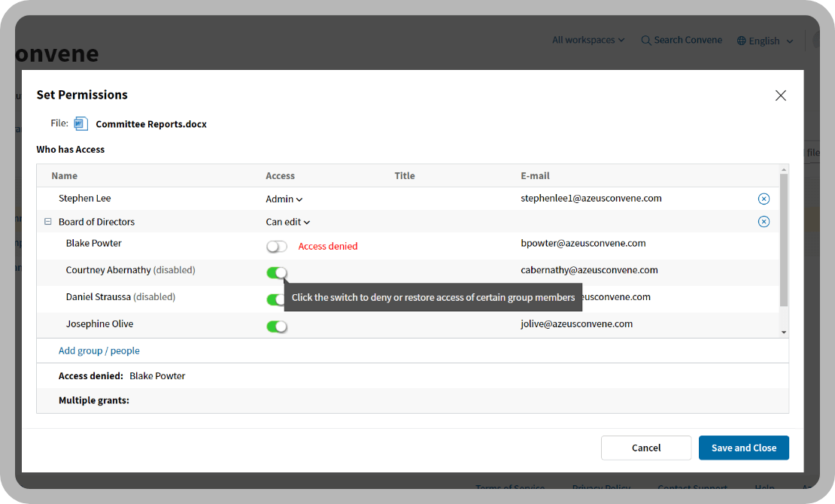Open the English language menu
The height and width of the screenshot is (504, 835).
770,41
